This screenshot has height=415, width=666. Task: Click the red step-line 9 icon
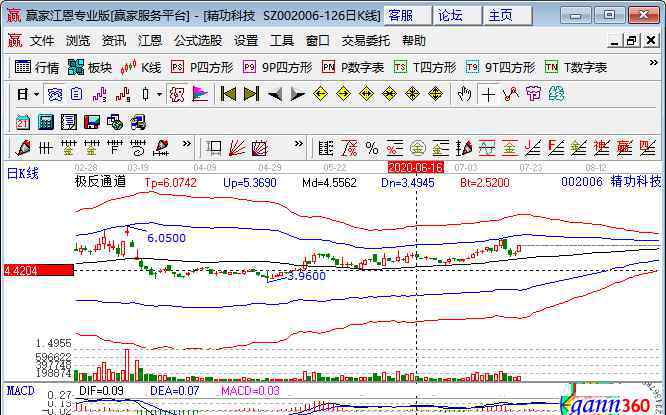tap(123, 94)
